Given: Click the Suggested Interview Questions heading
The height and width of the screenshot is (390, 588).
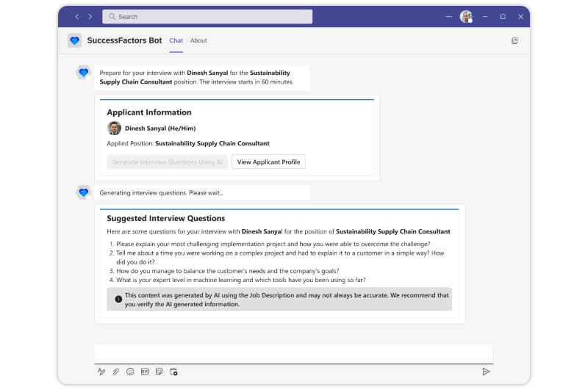Looking at the screenshot, I should (x=166, y=218).
